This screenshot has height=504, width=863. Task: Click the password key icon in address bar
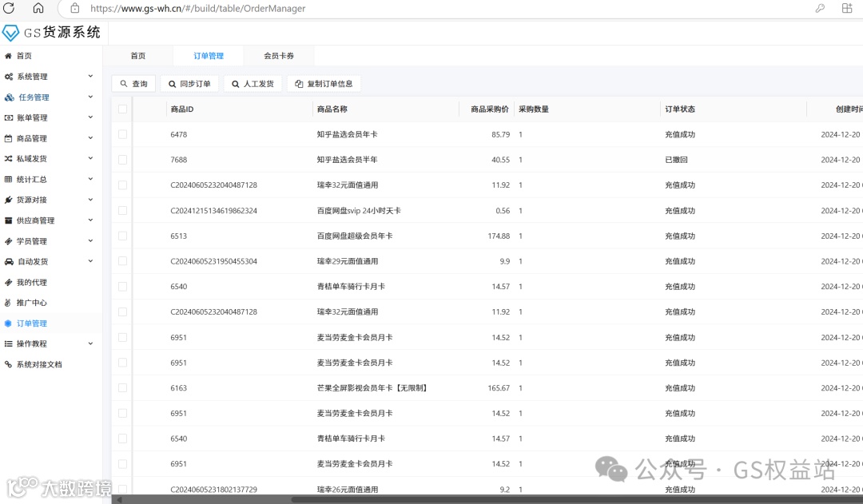tap(820, 8)
